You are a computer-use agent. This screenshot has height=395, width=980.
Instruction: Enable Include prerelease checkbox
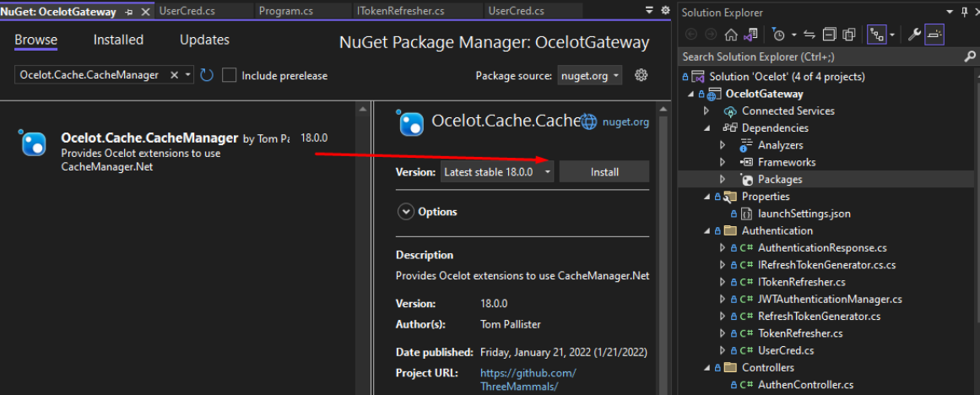click(x=230, y=75)
